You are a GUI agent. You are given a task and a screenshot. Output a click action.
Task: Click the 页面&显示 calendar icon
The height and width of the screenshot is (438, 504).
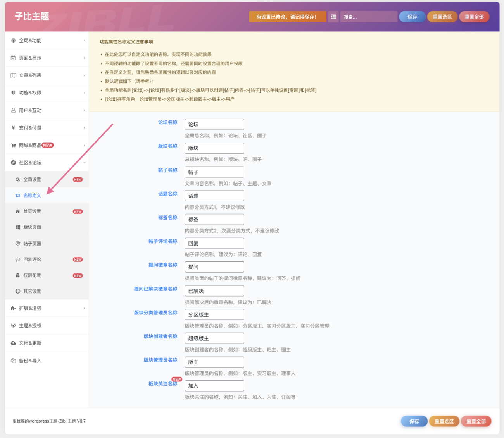(x=13, y=58)
